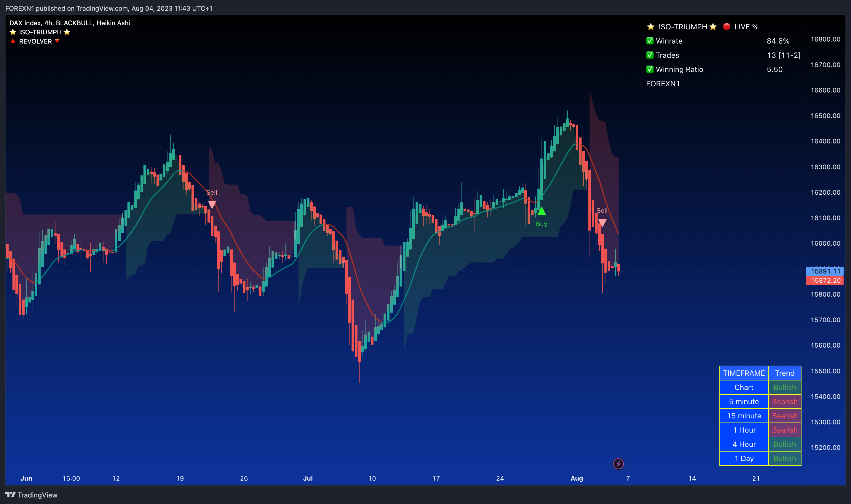The image size is (851, 504).
Task: Click the FOREXN1 text in the stats panel
Action: (663, 84)
